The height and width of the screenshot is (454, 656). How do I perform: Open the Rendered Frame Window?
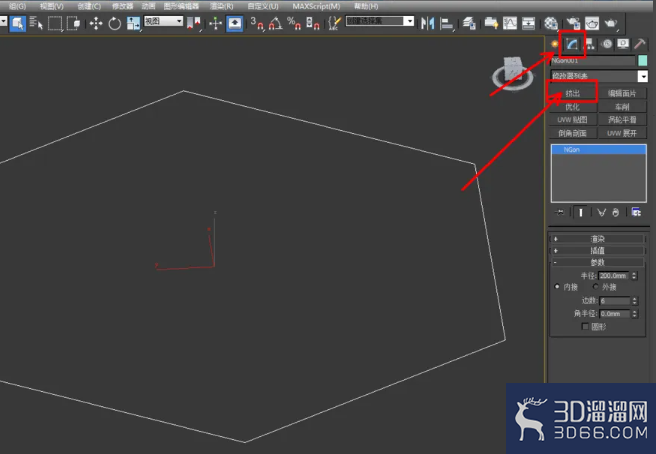click(592, 23)
